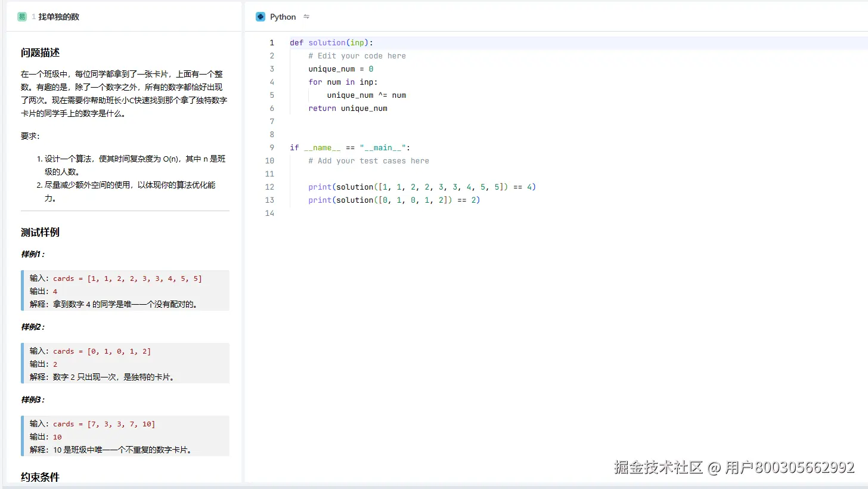Click the green easy-difficulty badge 易
Viewport: 868px width, 489px height.
(x=22, y=17)
